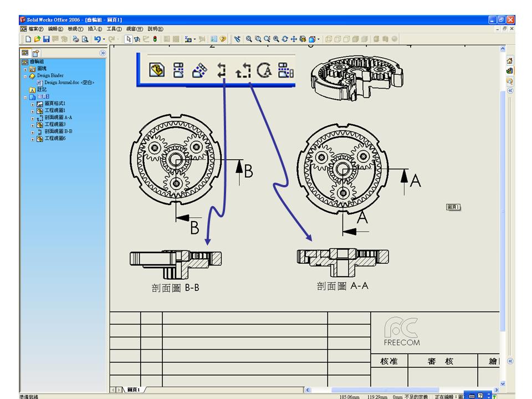Click the vertical scrollbar up arrow
This screenshot has width=532, height=399.
pos(503,49)
